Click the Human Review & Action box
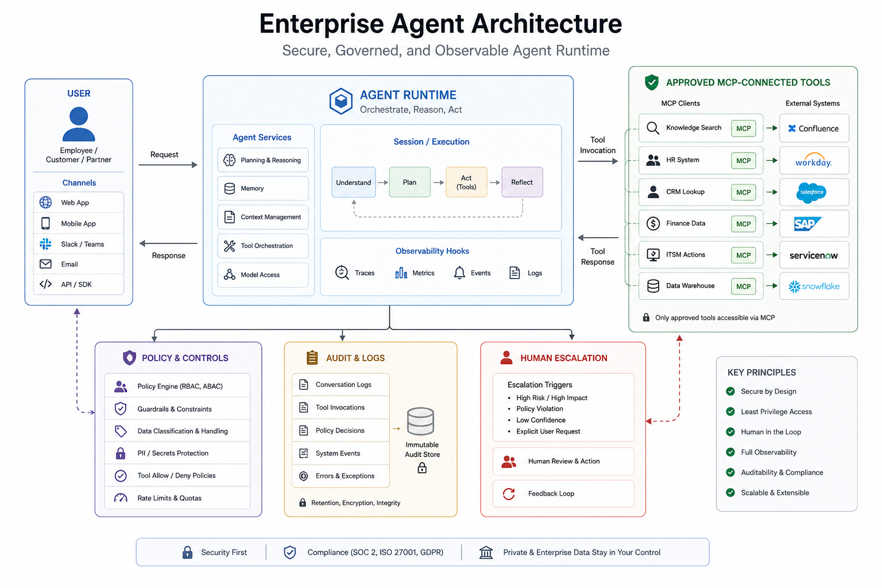Image resolution: width=882 pixels, height=588 pixels. 563,461
